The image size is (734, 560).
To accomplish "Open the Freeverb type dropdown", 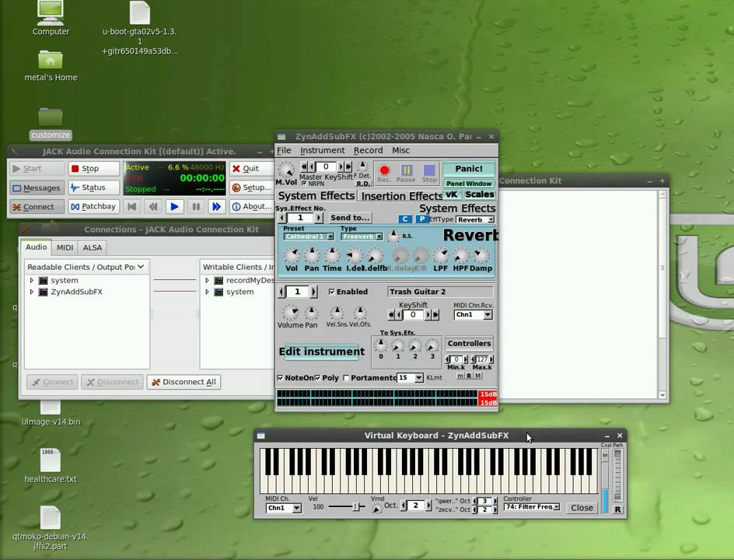I will tap(362, 236).
